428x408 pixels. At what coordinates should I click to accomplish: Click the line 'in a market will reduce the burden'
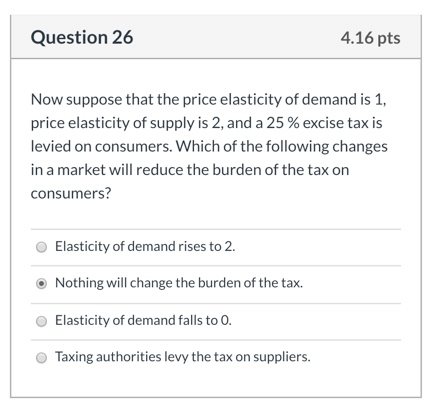(x=190, y=170)
